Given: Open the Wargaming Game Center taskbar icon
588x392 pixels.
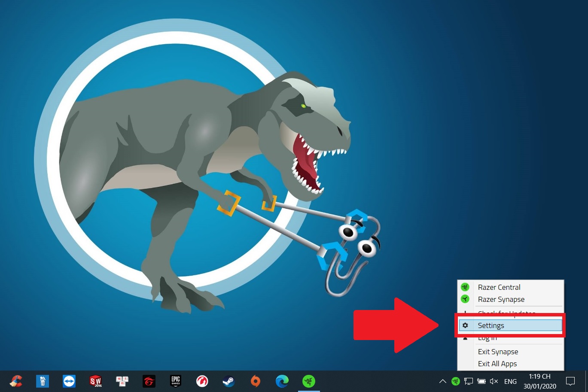Looking at the screenshot, I should [202, 381].
